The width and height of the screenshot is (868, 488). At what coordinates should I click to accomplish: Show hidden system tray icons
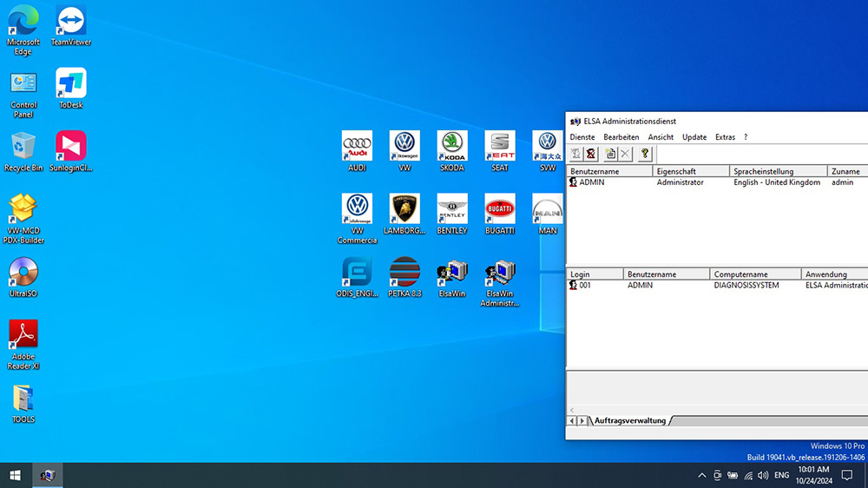(701, 475)
